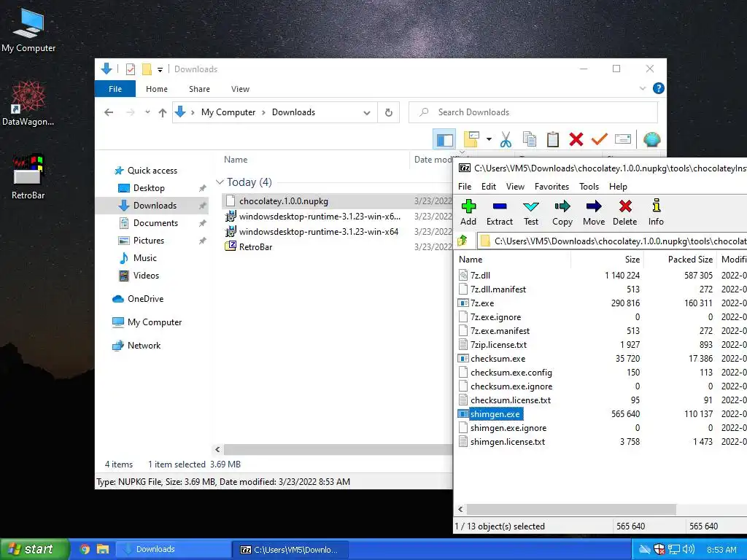Image resolution: width=747 pixels, height=560 pixels.
Task: Open the 7-Zip Edit menu
Action: coord(488,187)
